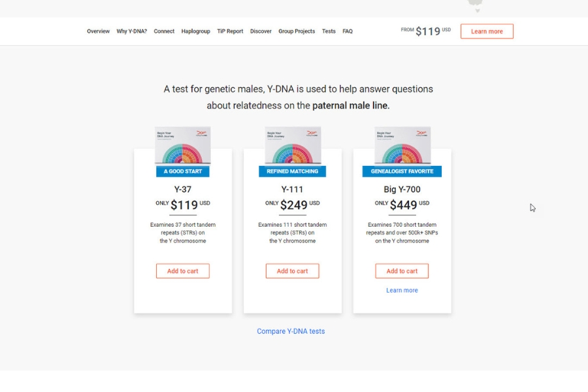Add Y-111 test to cart

[x=293, y=271]
